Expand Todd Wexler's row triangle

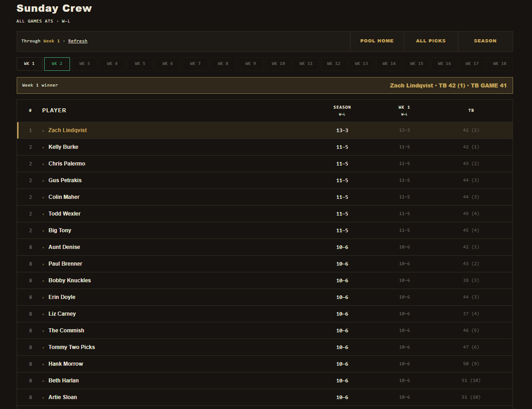coord(43,214)
